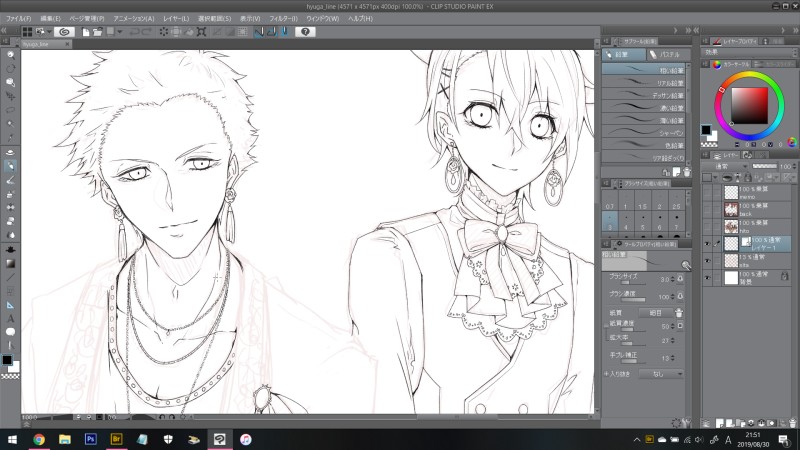Select リアル鉛筆 brush
800x450 pixels.
(x=644, y=82)
